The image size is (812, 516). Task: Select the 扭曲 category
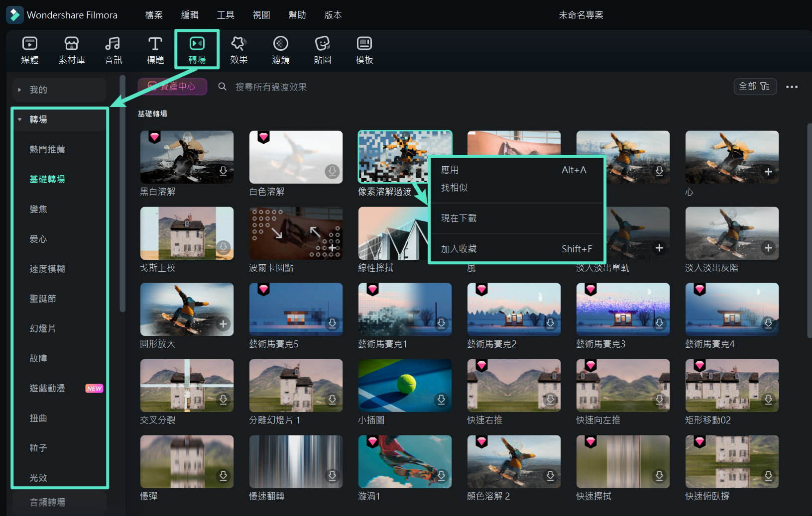click(38, 418)
